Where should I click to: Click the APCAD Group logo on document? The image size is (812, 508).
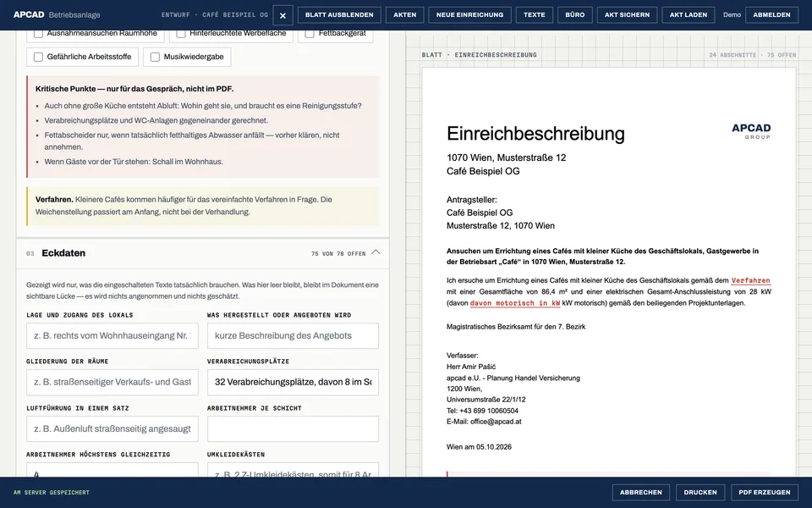coord(751,130)
